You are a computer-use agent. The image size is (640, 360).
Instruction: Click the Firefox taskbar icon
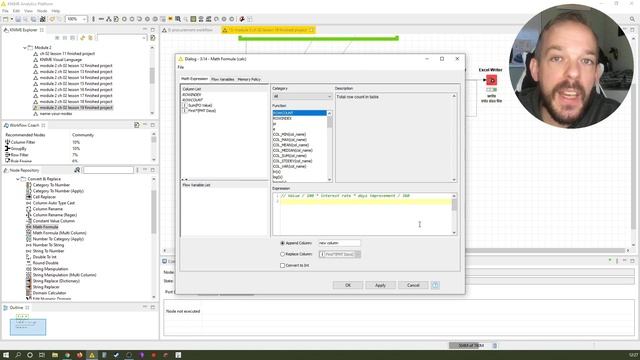point(80,355)
